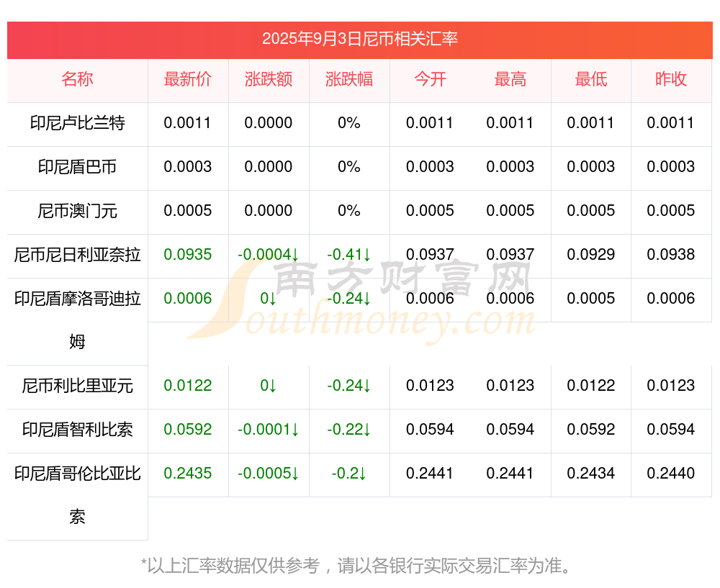Click latest price 0.0011 for 印尼卢比兰特
The width and height of the screenshot is (720, 588).
[x=188, y=123]
